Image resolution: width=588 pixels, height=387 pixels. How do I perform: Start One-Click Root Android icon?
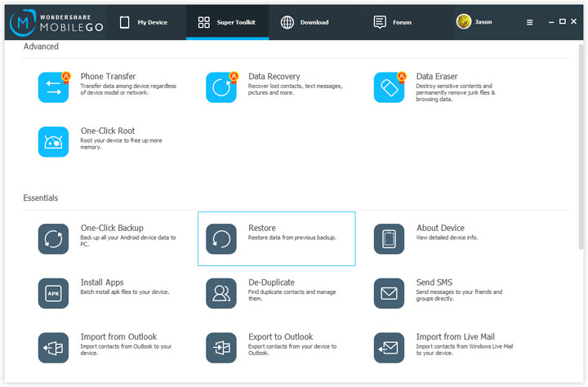click(x=53, y=142)
